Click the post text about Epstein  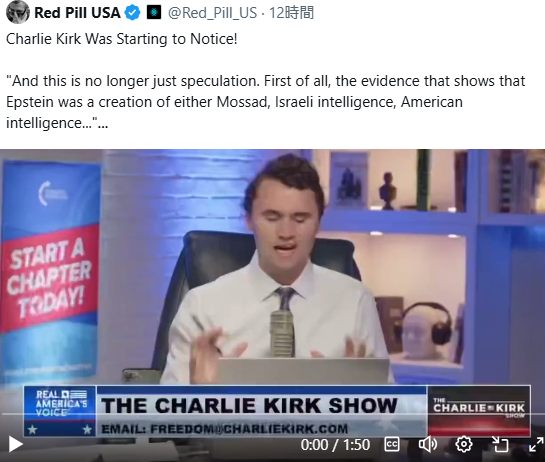click(266, 102)
